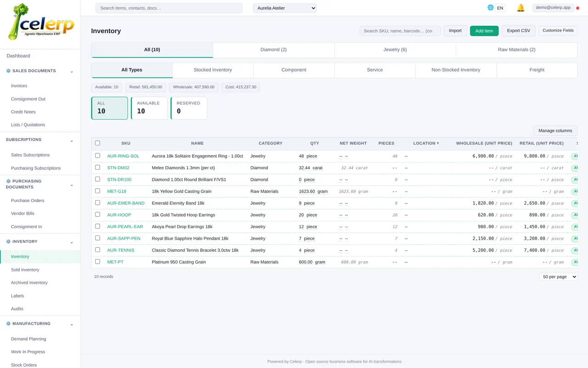
Task: Check the AUR-RING-SOL row checkbox
Action: (x=97, y=155)
